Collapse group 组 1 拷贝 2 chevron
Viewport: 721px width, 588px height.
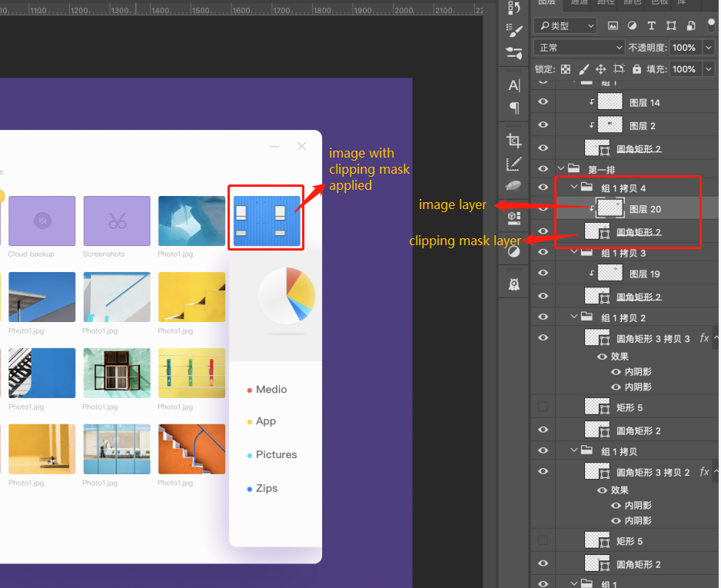[574, 317]
